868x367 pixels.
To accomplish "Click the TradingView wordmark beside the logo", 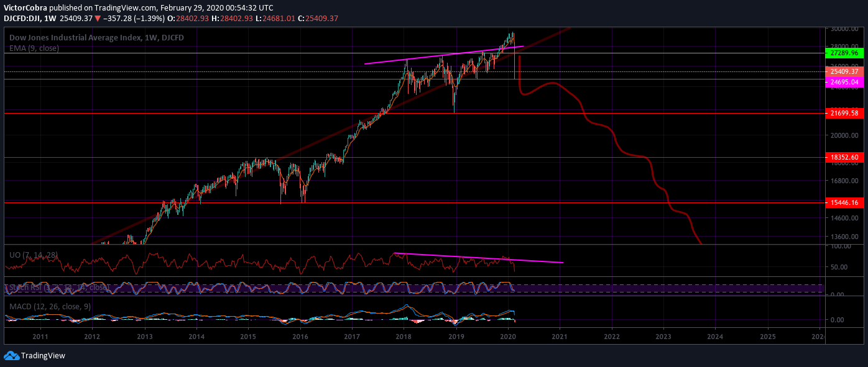I will point(43,356).
